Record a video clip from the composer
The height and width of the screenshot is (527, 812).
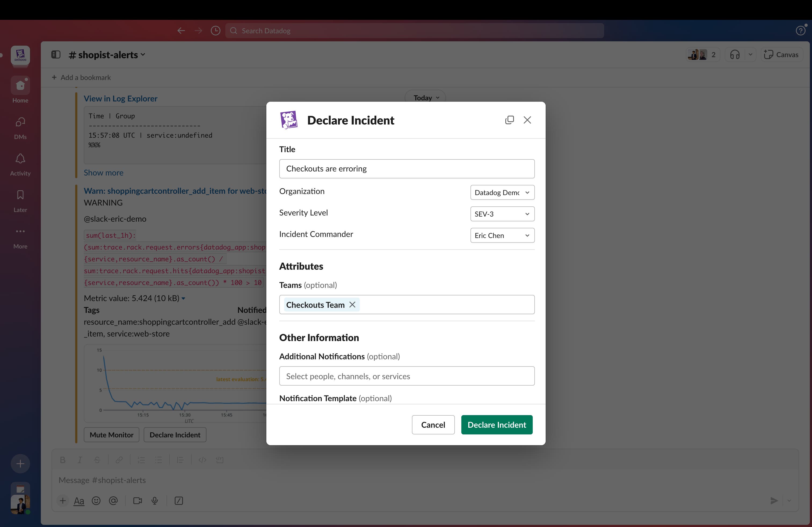coord(137,501)
